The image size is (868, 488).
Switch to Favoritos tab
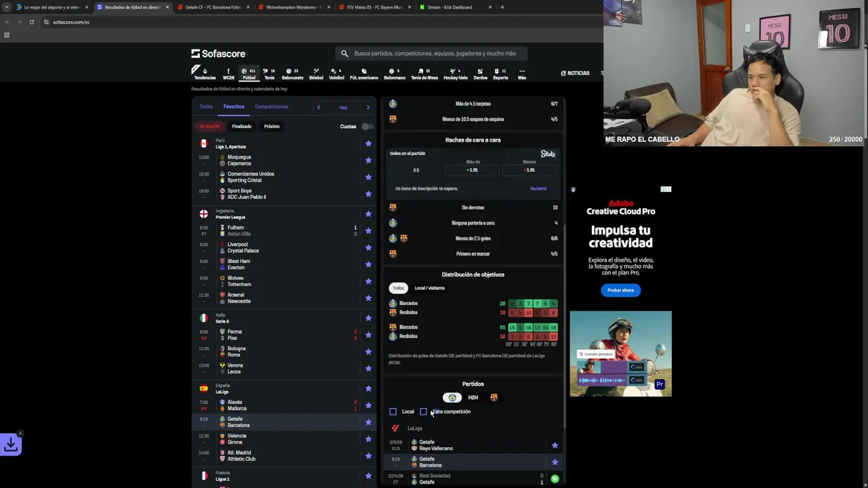click(x=234, y=106)
